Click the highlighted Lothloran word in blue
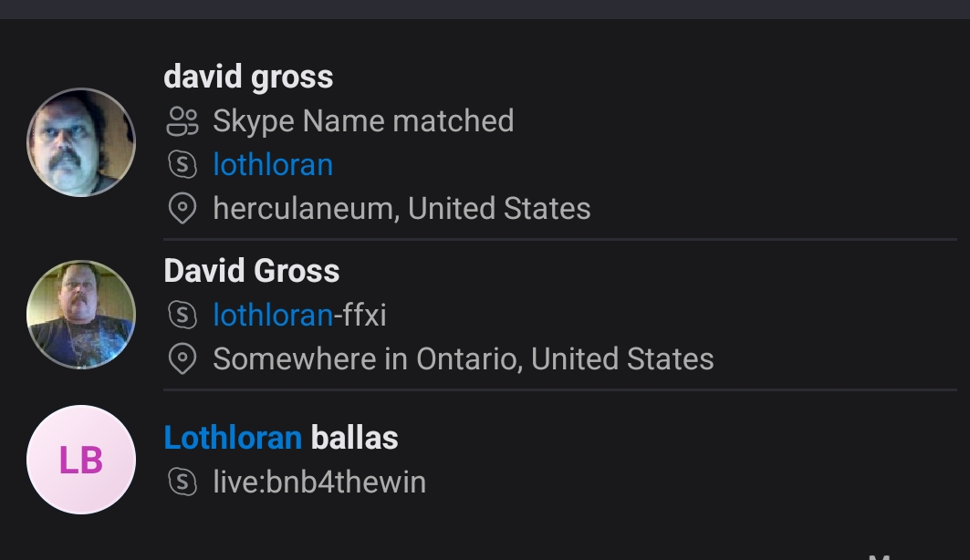The image size is (970, 560). click(233, 438)
